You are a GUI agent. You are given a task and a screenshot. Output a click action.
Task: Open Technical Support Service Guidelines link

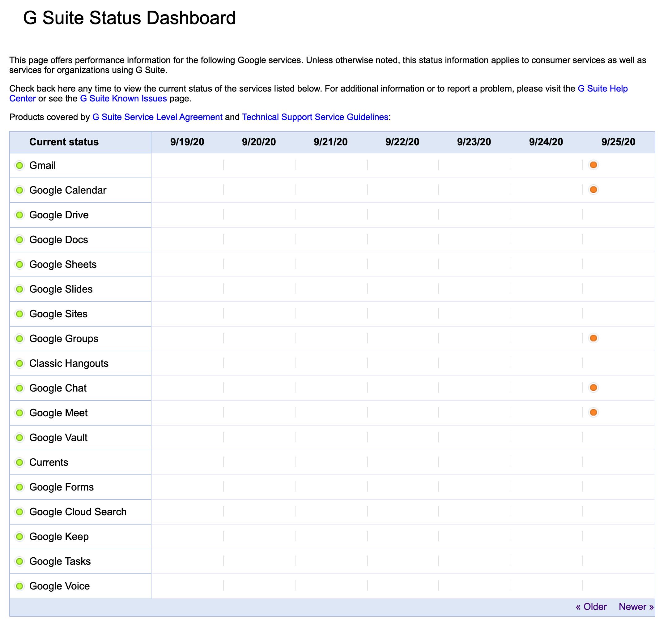pos(315,117)
